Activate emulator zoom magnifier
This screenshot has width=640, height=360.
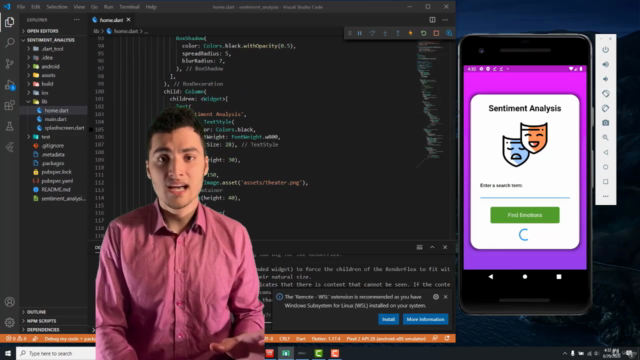[606, 138]
